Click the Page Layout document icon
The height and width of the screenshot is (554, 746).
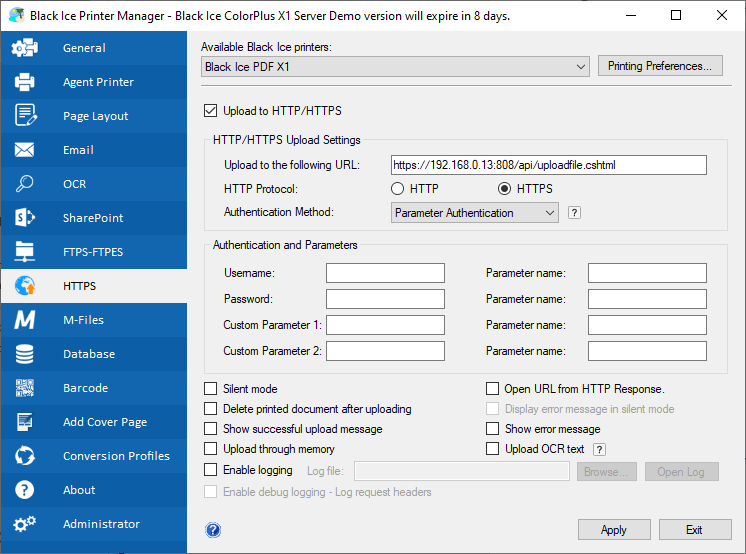[x=25, y=116]
